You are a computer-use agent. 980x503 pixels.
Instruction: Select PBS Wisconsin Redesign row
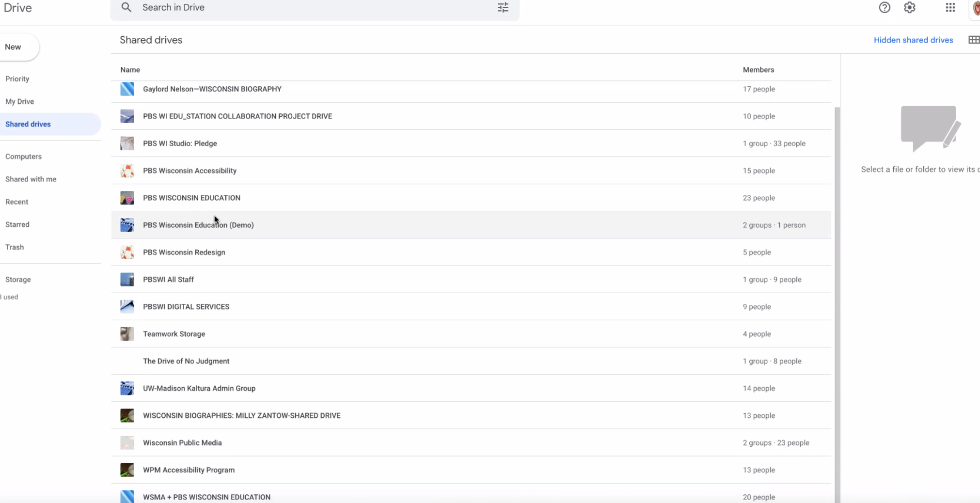[x=471, y=252]
